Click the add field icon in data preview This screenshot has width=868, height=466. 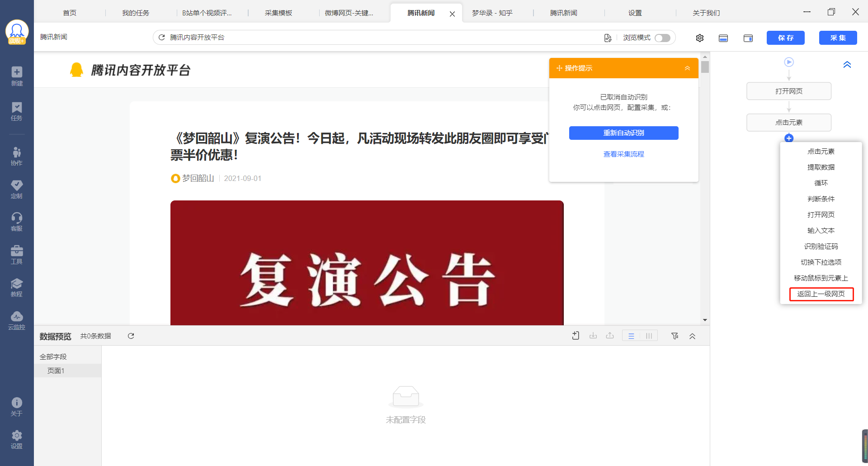click(x=576, y=336)
